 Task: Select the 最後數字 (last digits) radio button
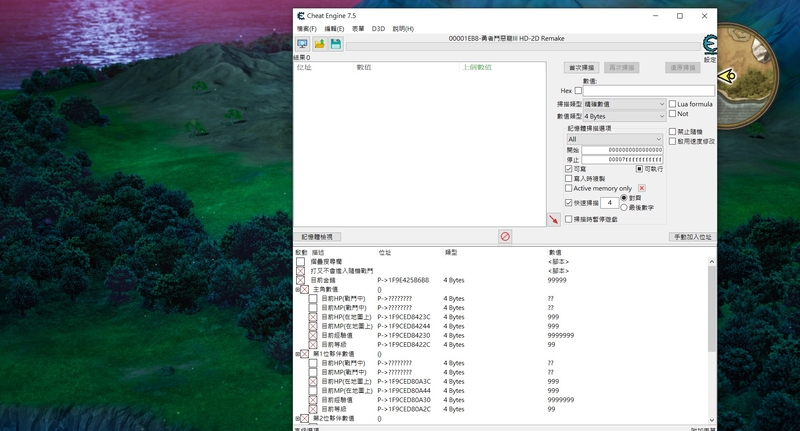(x=623, y=208)
